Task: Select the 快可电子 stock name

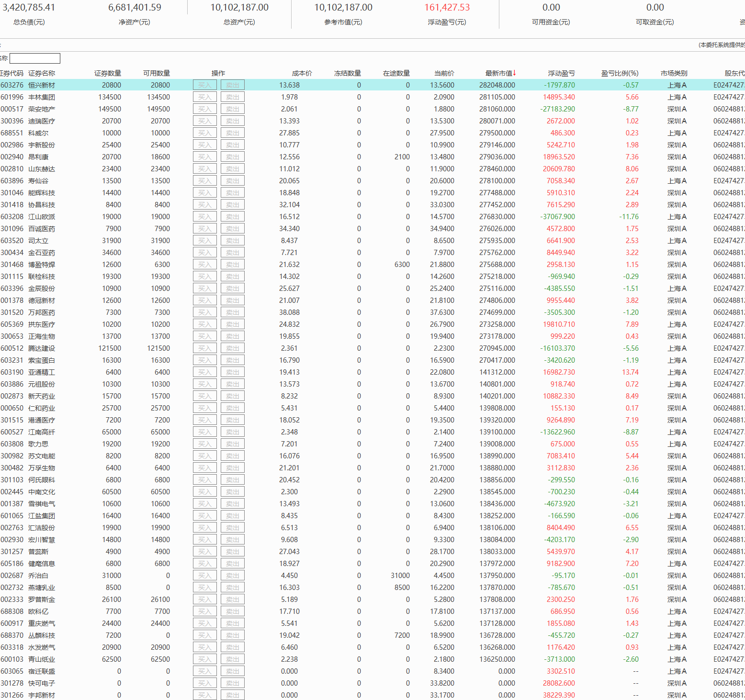Action: (42, 683)
